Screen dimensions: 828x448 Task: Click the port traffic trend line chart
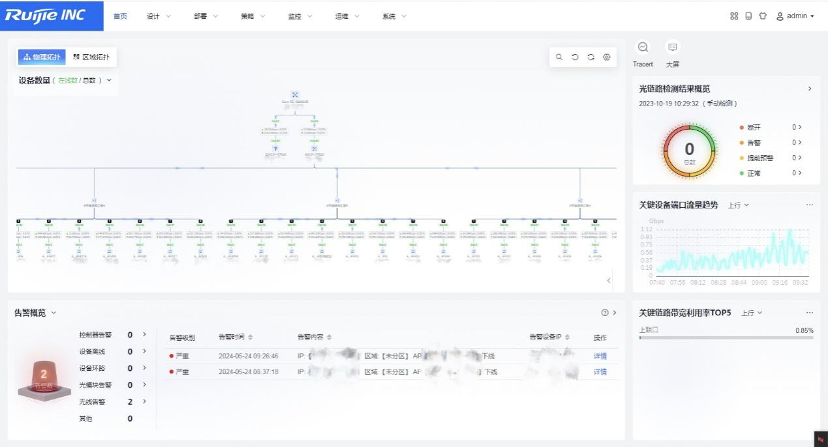click(730, 251)
